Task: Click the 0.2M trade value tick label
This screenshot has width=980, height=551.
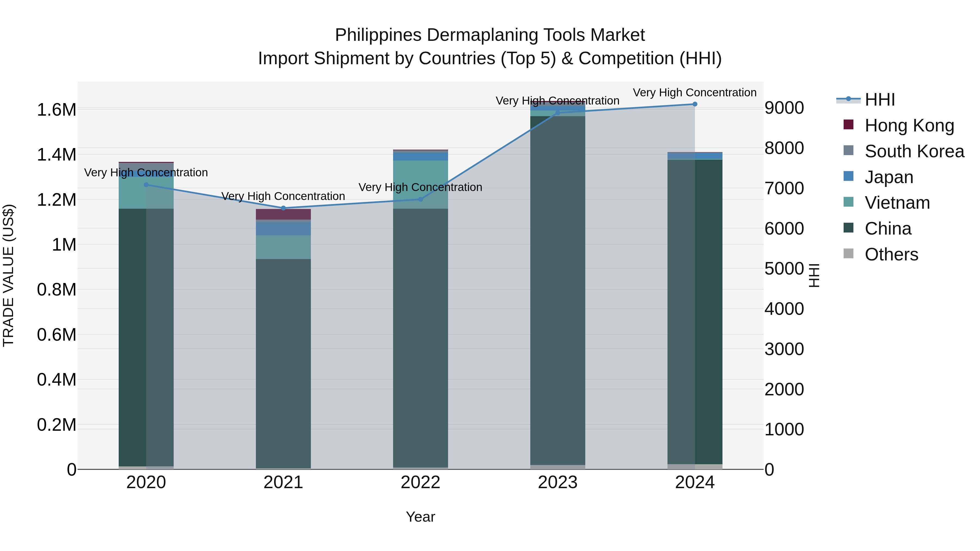Action: click(x=57, y=424)
